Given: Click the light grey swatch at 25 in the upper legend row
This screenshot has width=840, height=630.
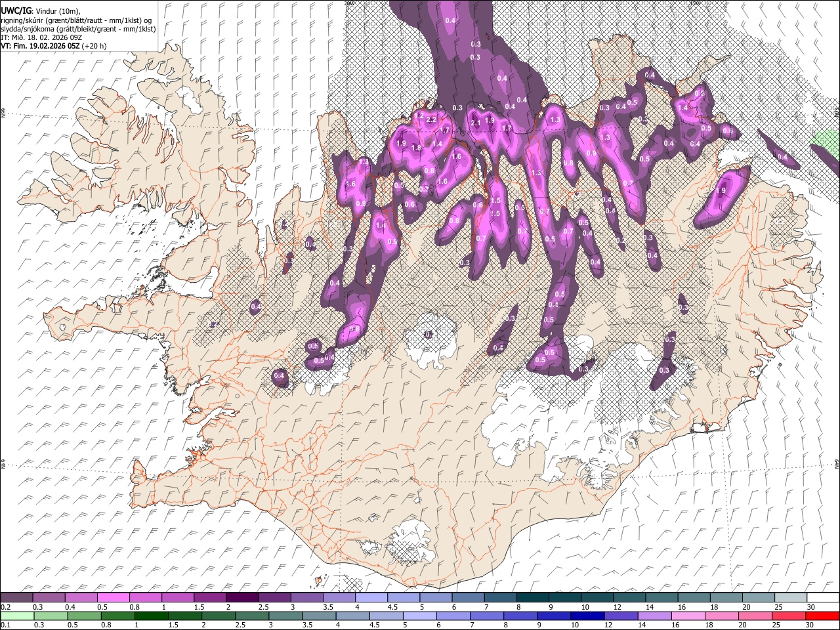Looking at the screenshot, I should (x=791, y=597).
